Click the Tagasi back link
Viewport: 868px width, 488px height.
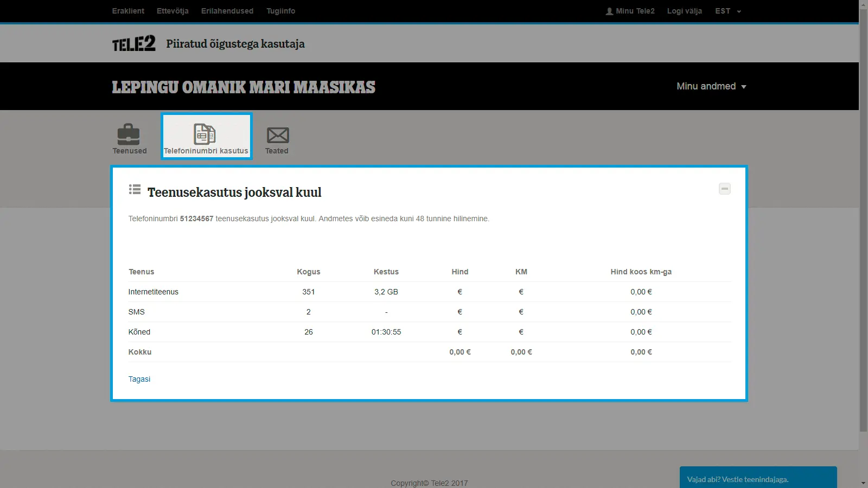tap(139, 379)
